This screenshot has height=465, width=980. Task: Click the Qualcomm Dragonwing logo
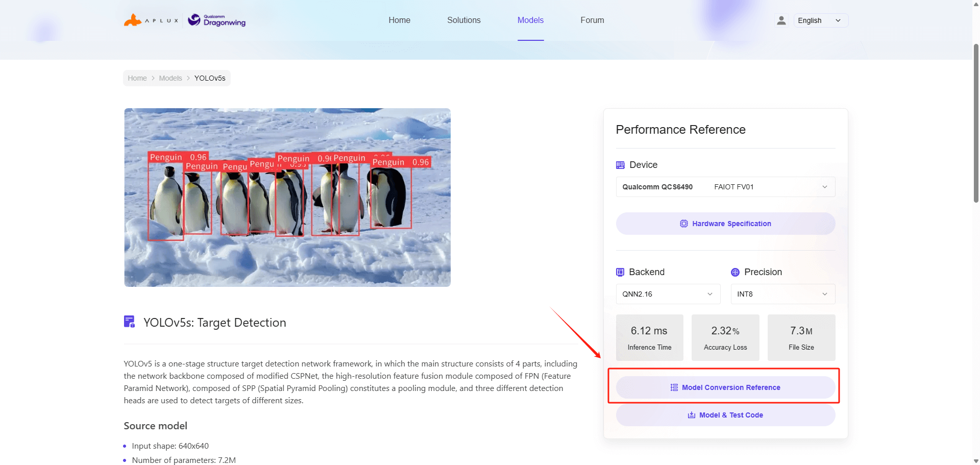217,20
